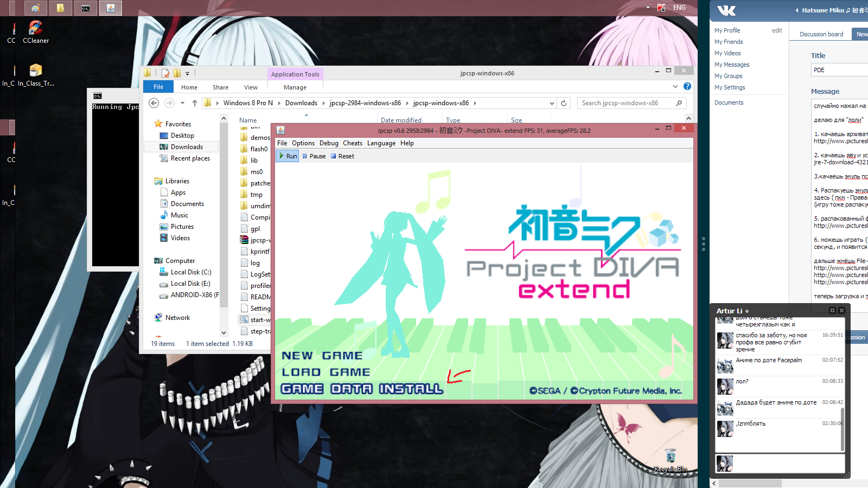Open the File tab in Explorer ribbon
This screenshot has height=488, width=868.
pos(158,87)
